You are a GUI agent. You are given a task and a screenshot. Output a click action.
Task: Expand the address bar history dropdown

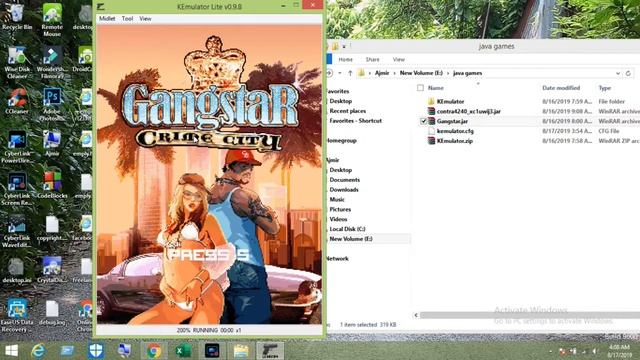618,73
